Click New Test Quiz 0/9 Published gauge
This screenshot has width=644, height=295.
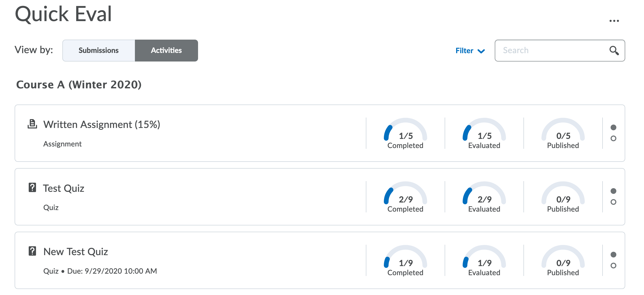[x=563, y=261]
